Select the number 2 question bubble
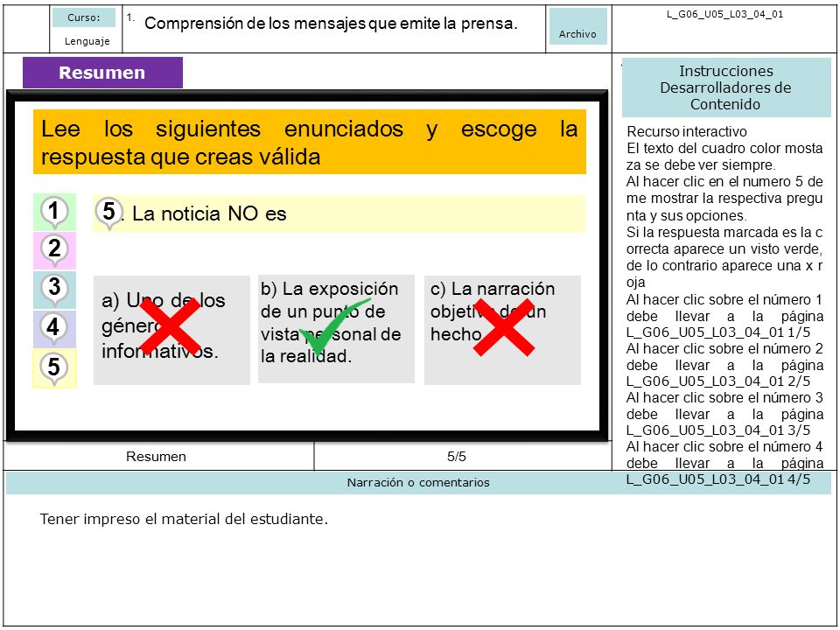The height and width of the screenshot is (630, 840). coord(54,251)
